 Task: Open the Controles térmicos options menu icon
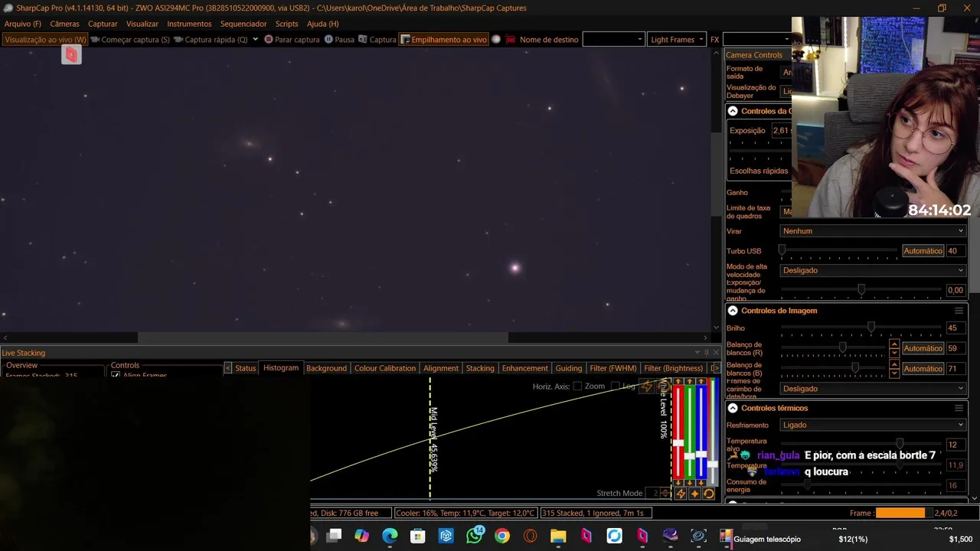(x=959, y=408)
